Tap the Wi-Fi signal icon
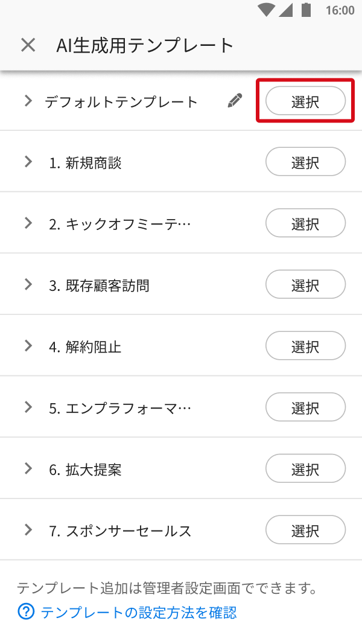Viewport: 362px width, 644px height. (x=265, y=10)
